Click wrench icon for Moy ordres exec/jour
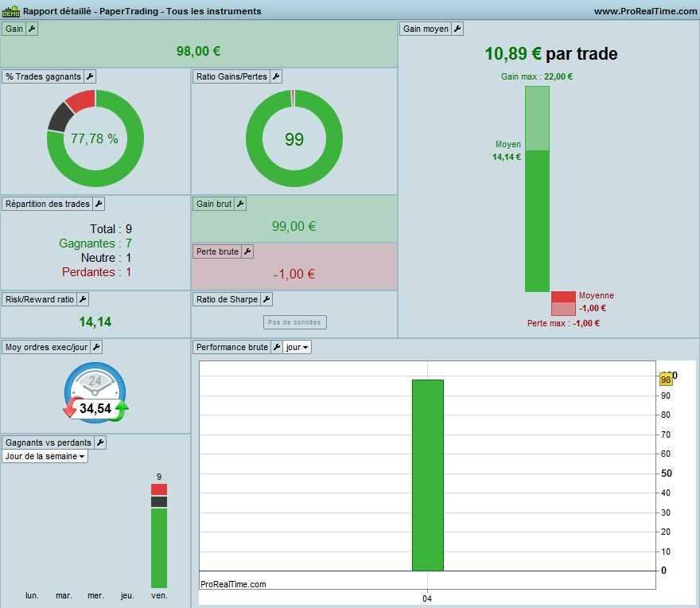 tap(96, 347)
